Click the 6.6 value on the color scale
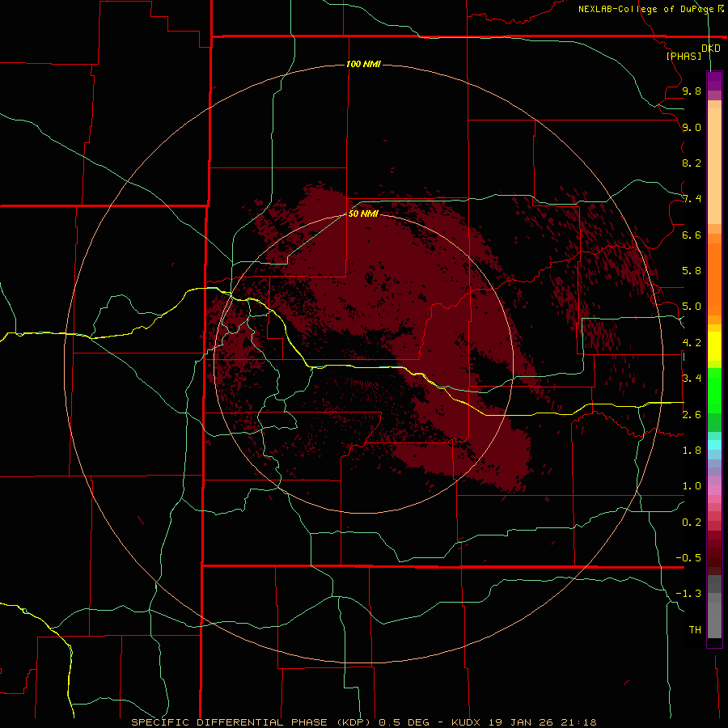This screenshot has height=728, width=728. 692,235
